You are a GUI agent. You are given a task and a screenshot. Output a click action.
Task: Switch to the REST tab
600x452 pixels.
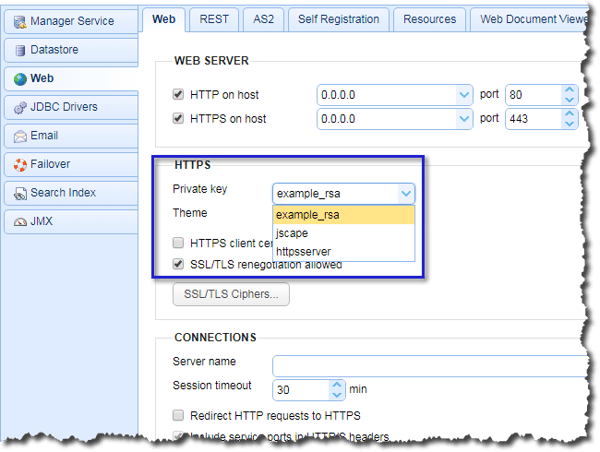click(214, 19)
